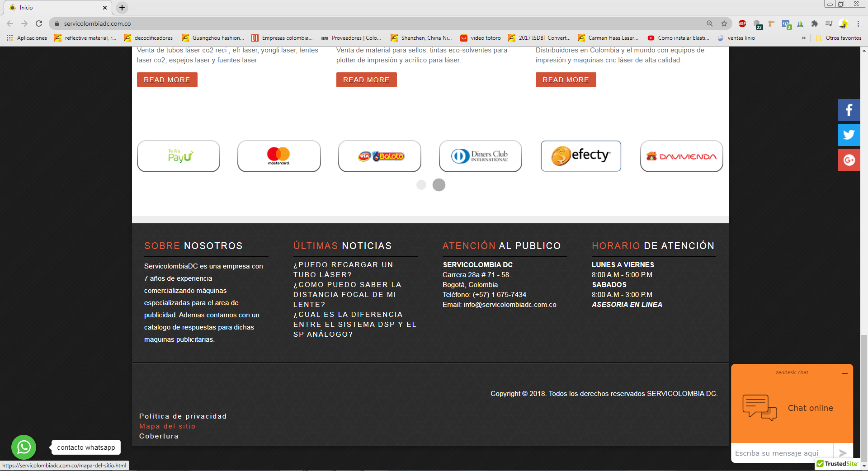
Task: Open the Guangzhou Fashion bookmark
Action: pyautogui.click(x=213, y=38)
